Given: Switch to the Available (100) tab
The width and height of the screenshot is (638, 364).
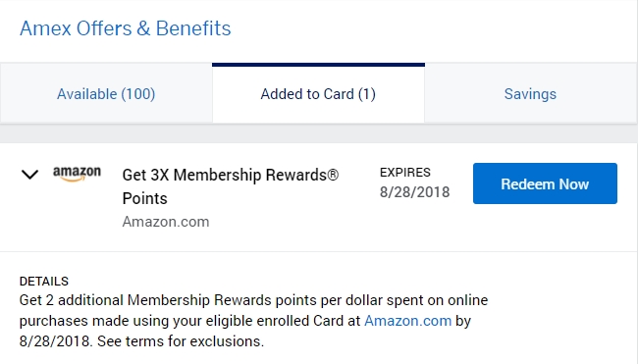Looking at the screenshot, I should (x=106, y=94).
